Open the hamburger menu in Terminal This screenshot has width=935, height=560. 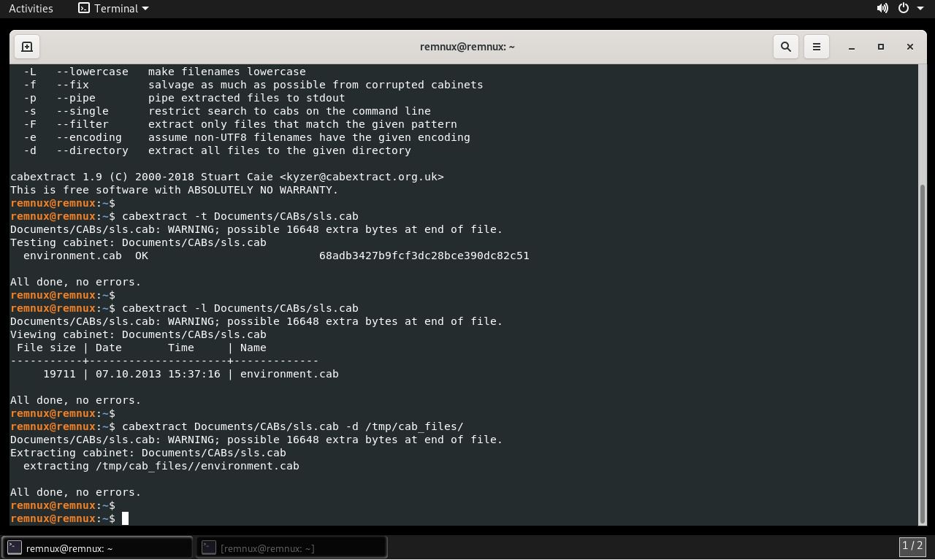tap(817, 47)
